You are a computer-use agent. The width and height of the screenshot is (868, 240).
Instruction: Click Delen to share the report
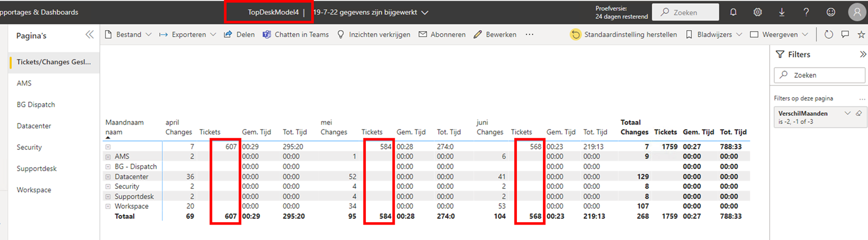coord(239,34)
